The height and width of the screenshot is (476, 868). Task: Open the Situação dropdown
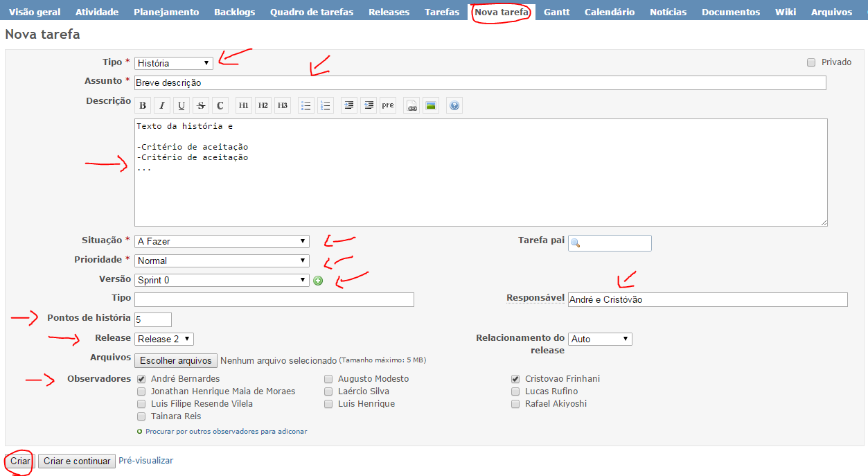pyautogui.click(x=222, y=241)
